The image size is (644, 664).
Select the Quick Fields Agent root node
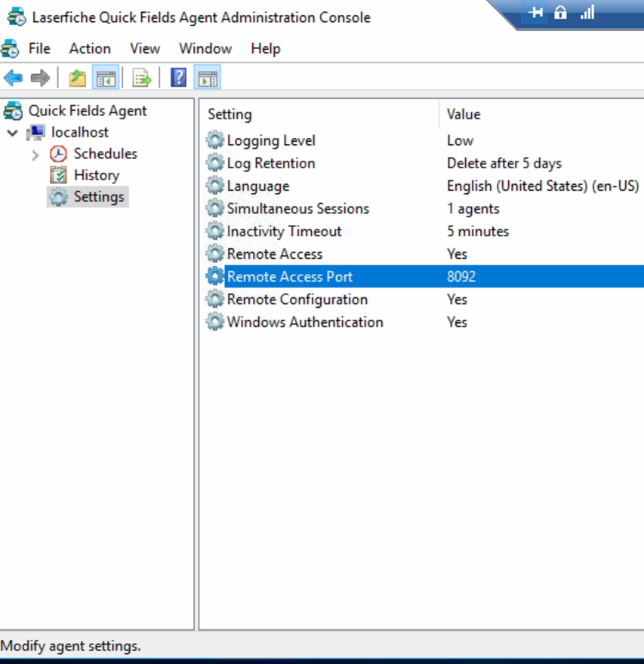tap(88, 110)
